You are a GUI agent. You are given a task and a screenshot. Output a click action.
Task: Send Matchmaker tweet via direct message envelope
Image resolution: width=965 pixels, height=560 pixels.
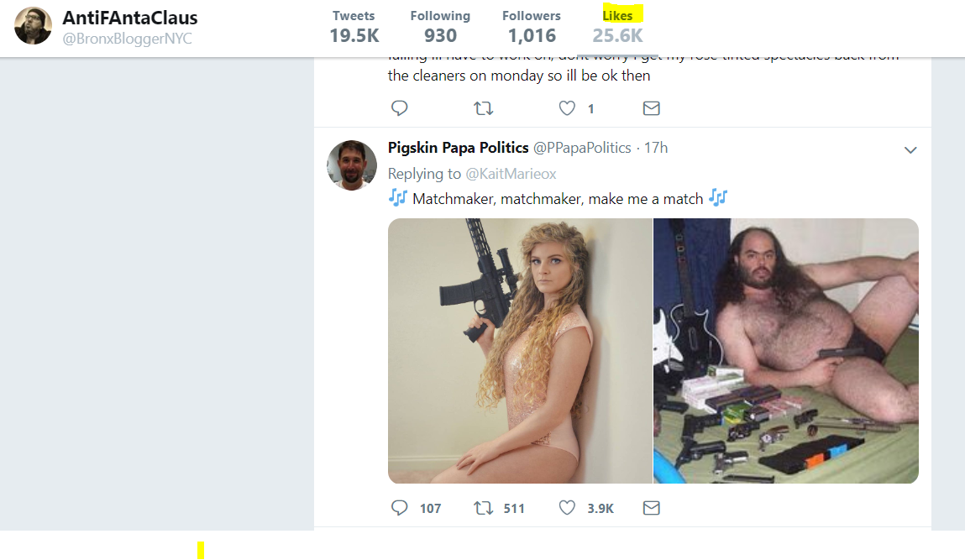point(651,508)
